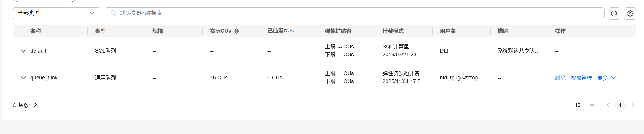The width and height of the screenshot is (644, 134).
Task: Click the queue_flink queue name
Action: coord(44,78)
